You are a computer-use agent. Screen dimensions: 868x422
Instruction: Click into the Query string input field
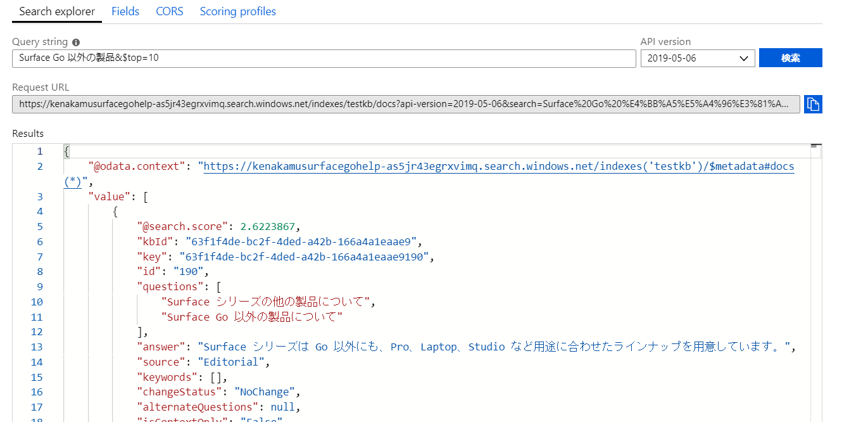pyautogui.click(x=324, y=58)
